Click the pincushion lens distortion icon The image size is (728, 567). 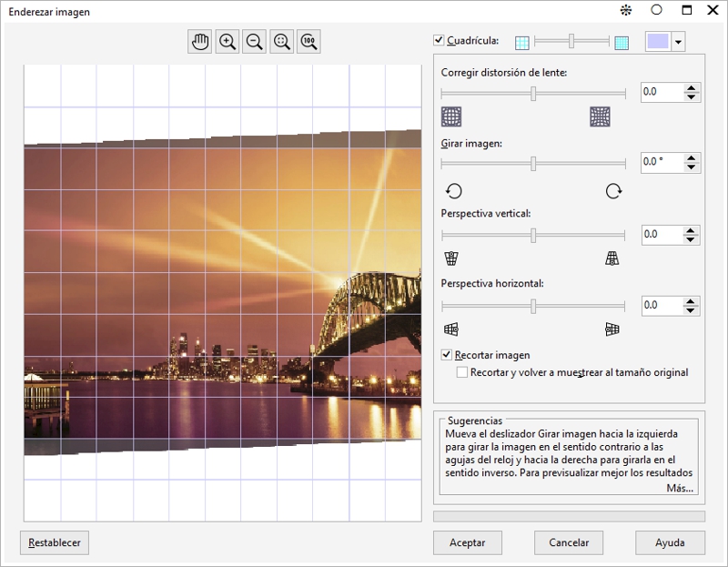tap(600, 116)
